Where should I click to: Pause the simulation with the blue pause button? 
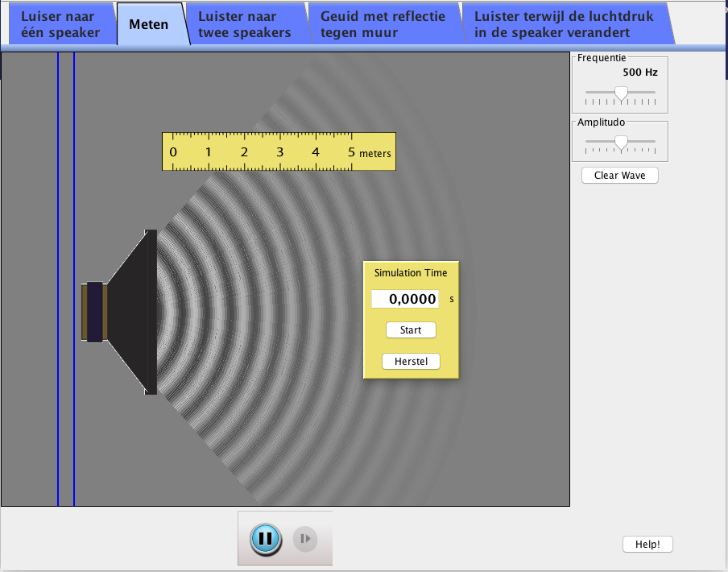click(x=266, y=538)
